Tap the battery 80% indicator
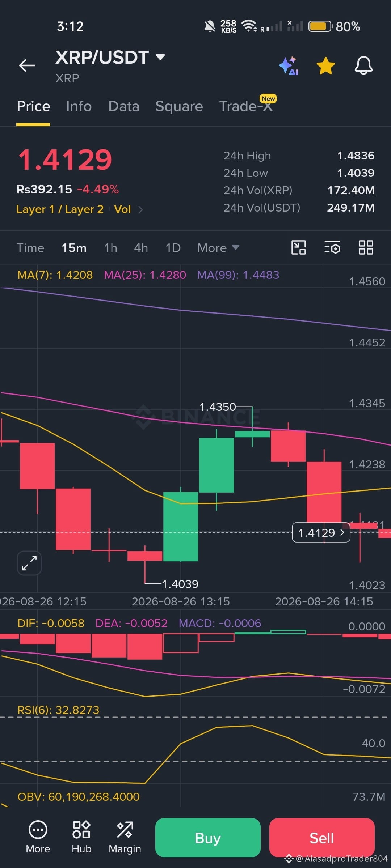 coord(334,26)
